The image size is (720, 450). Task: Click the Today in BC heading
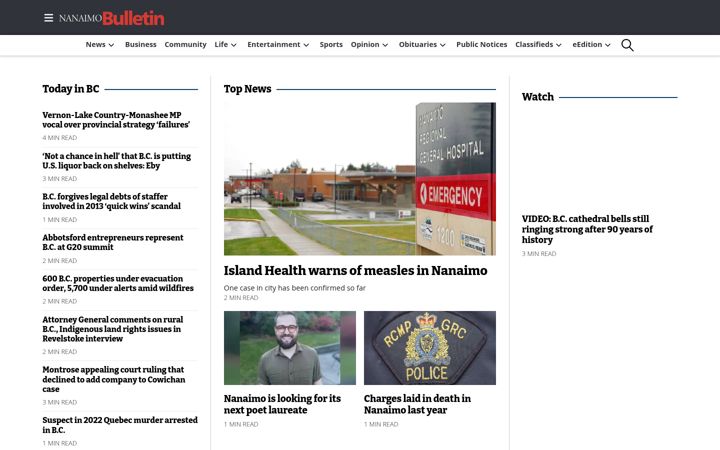point(71,89)
